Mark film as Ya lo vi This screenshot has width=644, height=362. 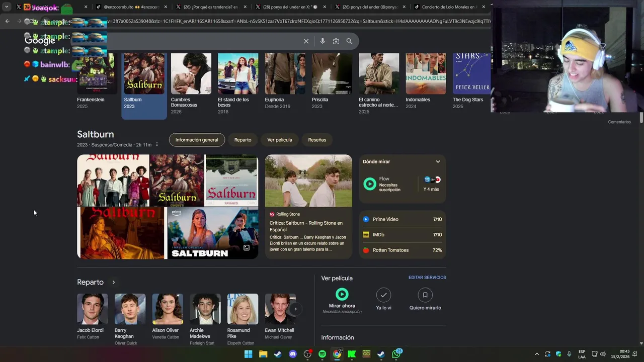pyautogui.click(x=383, y=295)
